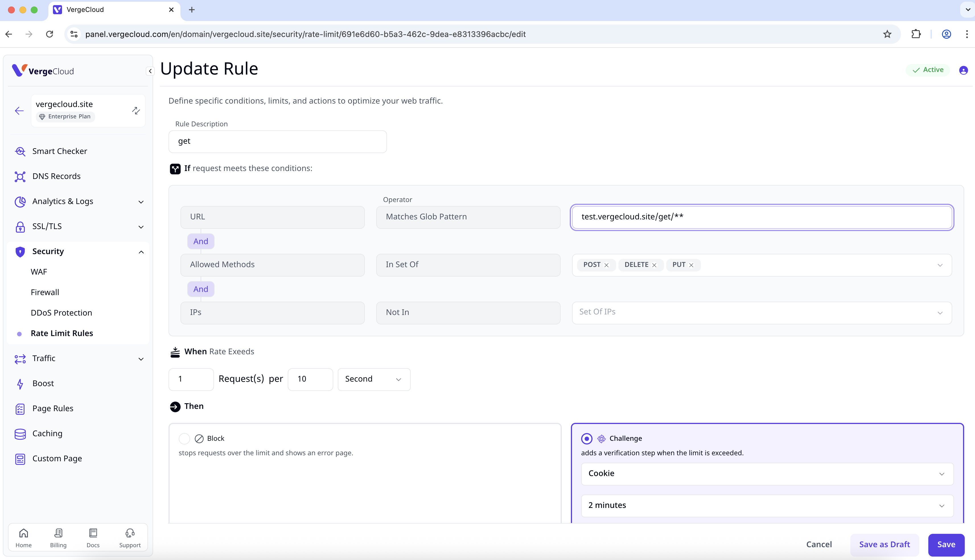
Task: Expand Traffic submenu
Action: pos(141,359)
